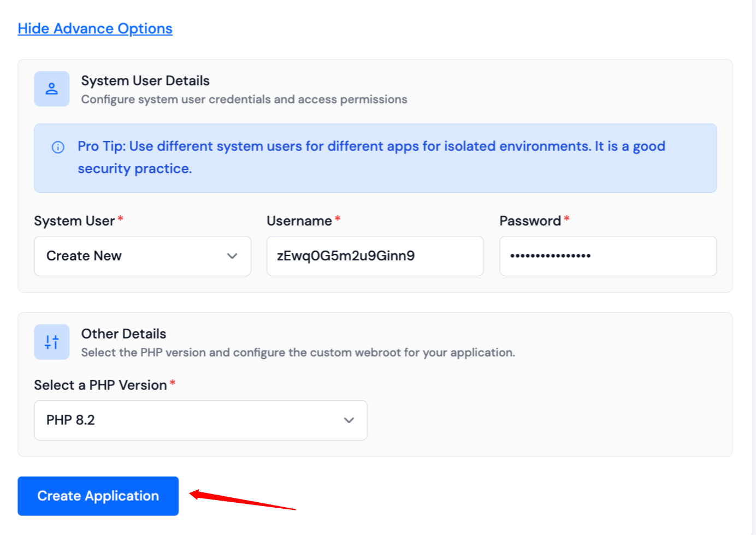756x535 pixels.
Task: Click the chevron on the System User dropdown
Action: click(x=232, y=255)
